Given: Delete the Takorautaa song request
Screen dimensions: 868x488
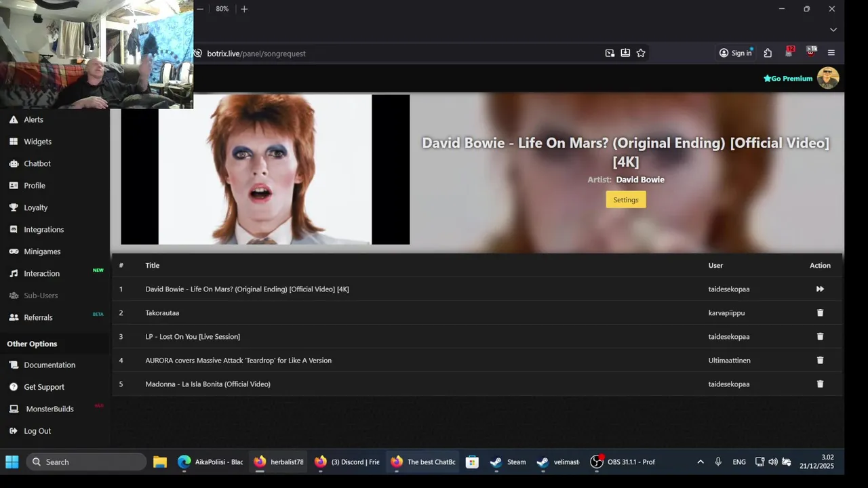Looking at the screenshot, I should click(820, 312).
